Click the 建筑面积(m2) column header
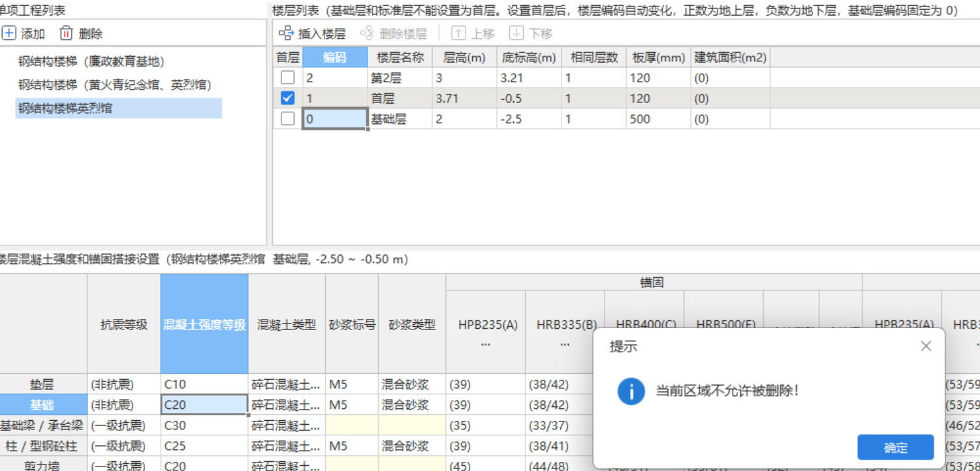 pos(731,57)
